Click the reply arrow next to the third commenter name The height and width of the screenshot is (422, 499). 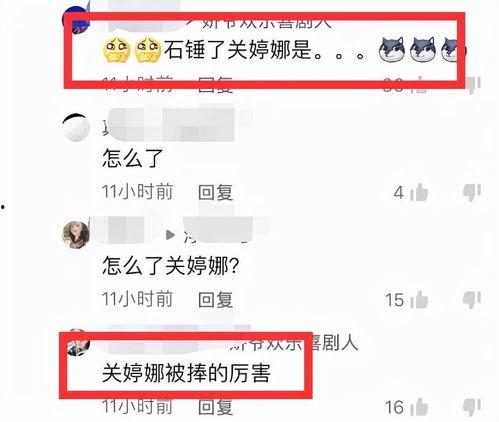click(x=170, y=235)
